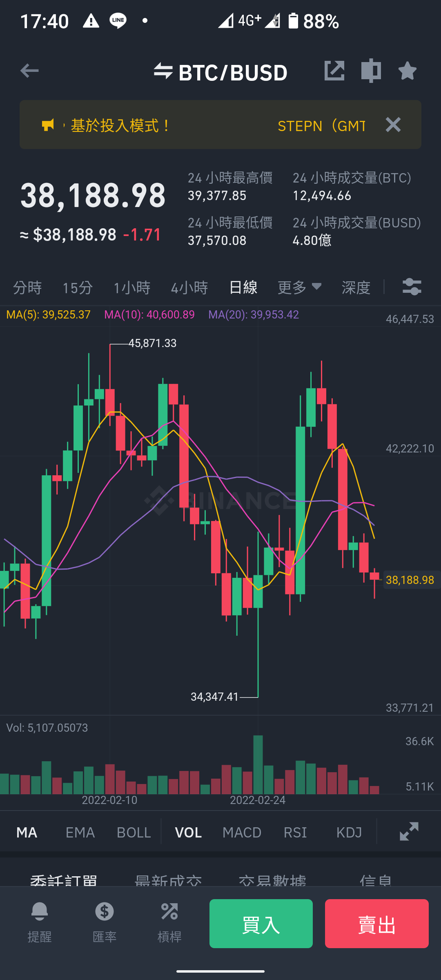Enable the MACD sub-indicator

(242, 832)
